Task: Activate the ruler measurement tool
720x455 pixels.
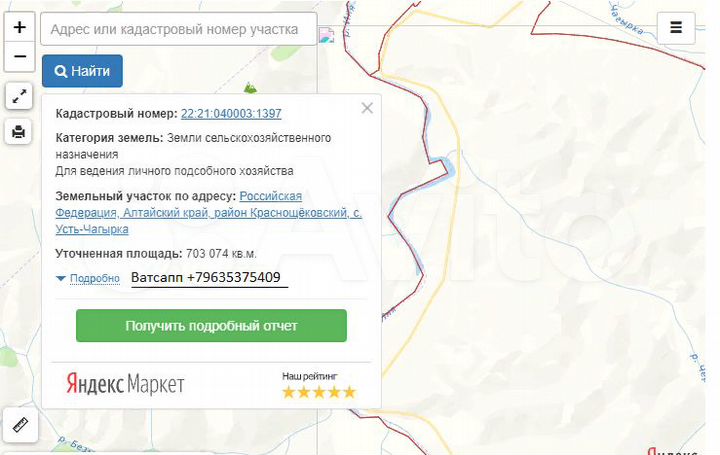Action: pyautogui.click(x=20, y=424)
